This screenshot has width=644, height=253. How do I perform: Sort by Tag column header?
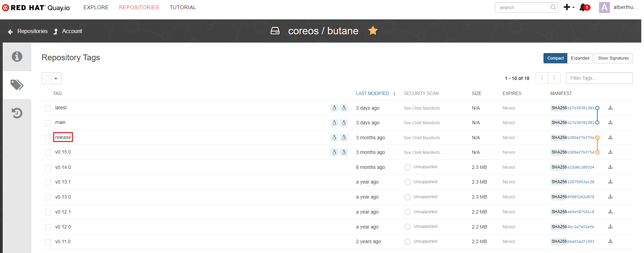pos(58,93)
